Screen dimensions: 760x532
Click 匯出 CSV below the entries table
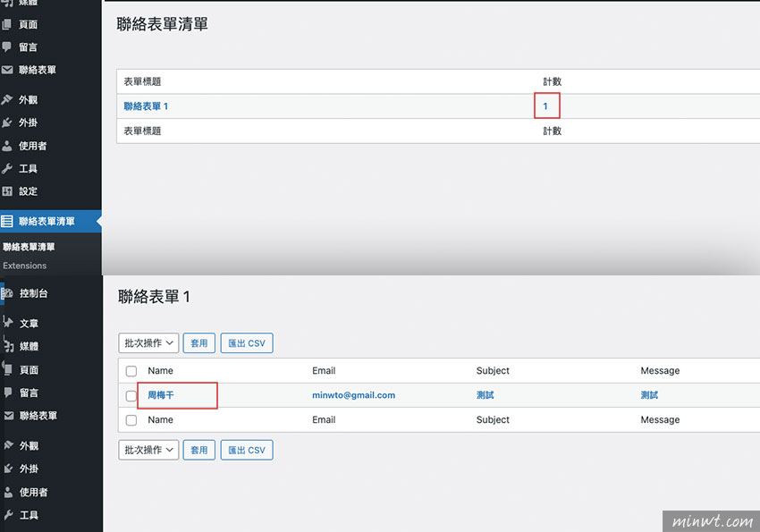pyautogui.click(x=247, y=450)
